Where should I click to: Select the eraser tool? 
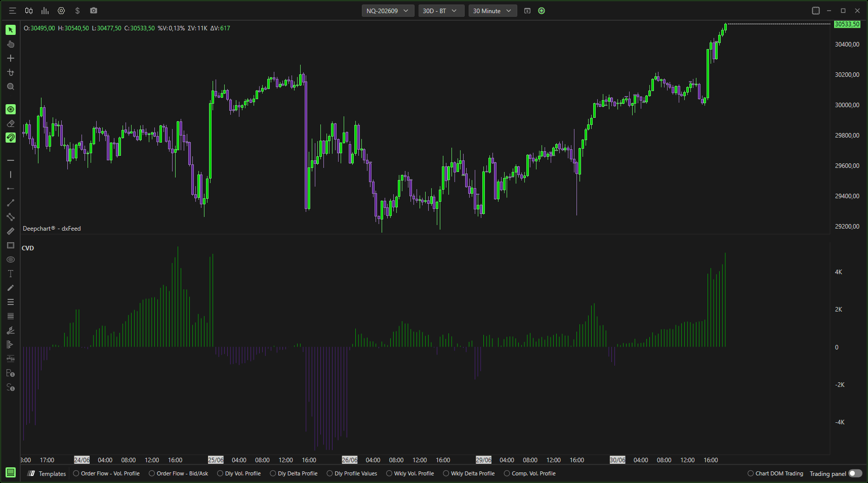click(x=11, y=123)
